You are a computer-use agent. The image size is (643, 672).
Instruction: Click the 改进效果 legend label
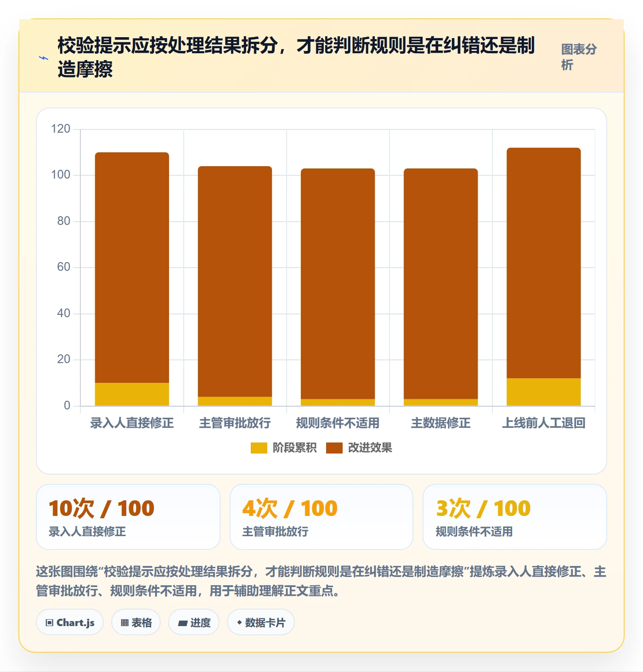(x=370, y=448)
